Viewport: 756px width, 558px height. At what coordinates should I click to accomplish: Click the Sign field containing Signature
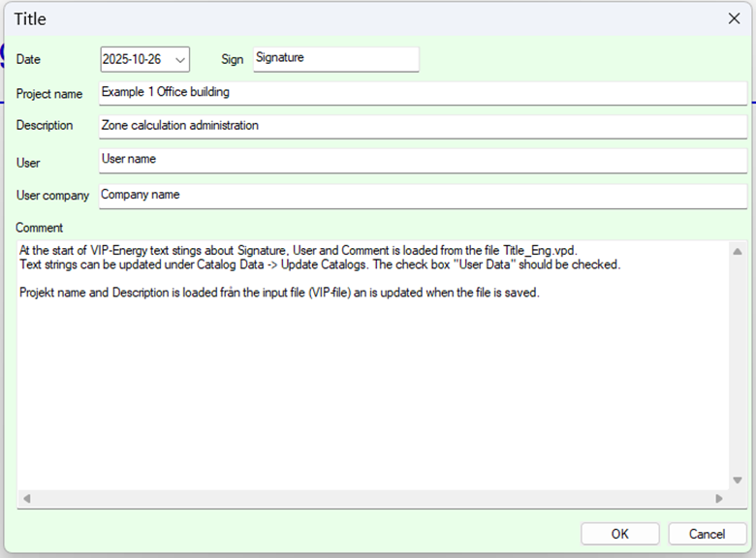pos(335,58)
